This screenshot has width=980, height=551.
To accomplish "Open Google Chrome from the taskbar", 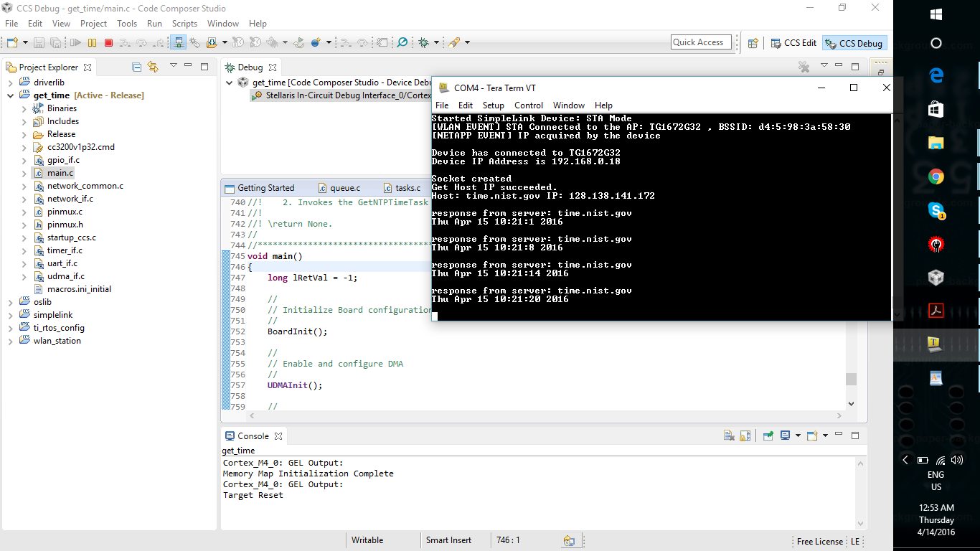I will [x=936, y=176].
